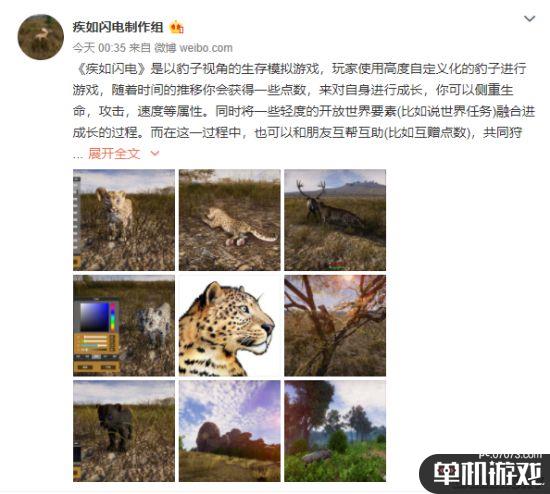
Task: Open the 疾如闪电制作组 username link
Action: [x=118, y=27]
